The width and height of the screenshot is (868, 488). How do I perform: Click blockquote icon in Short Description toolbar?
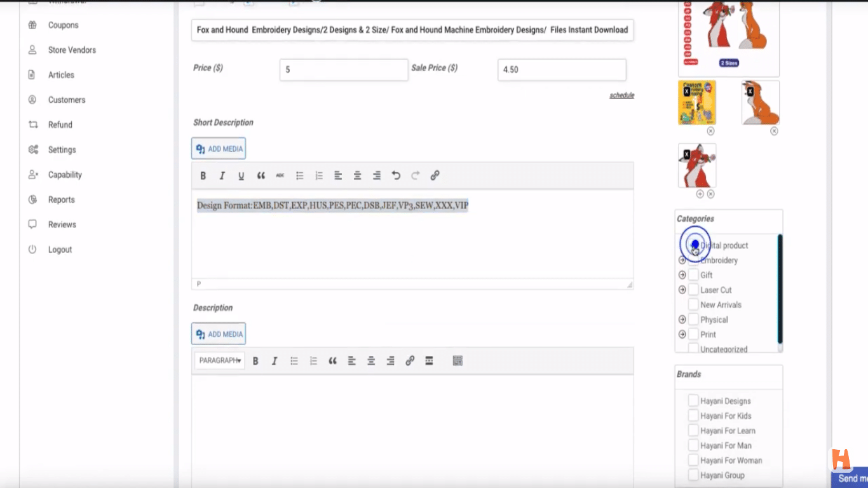(261, 176)
